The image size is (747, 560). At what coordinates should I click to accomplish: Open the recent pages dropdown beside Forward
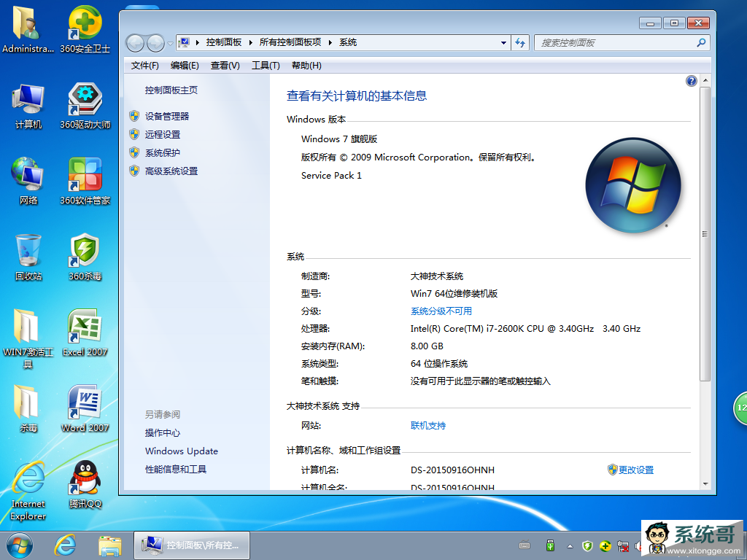coord(170,43)
